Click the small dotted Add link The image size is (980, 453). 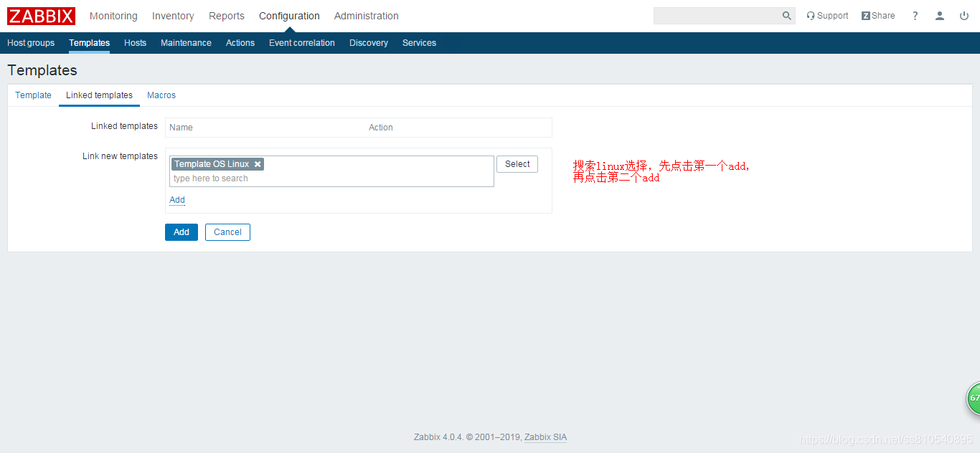click(177, 200)
